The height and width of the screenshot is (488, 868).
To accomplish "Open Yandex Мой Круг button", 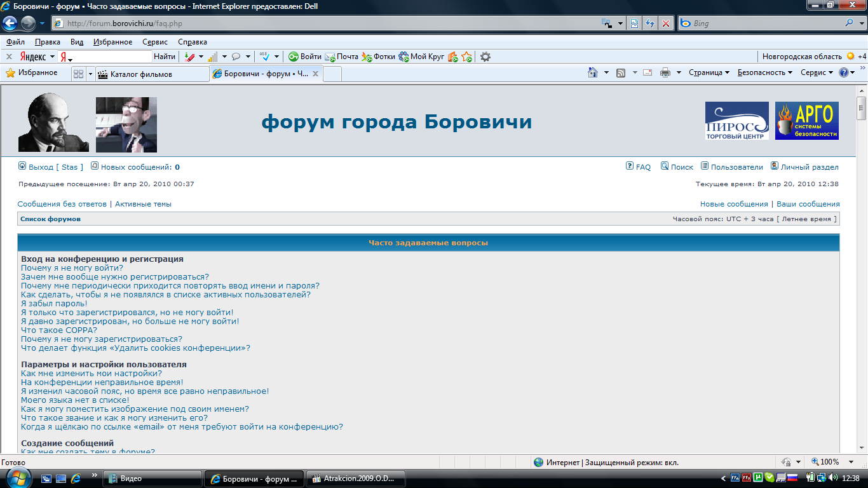I will [x=422, y=57].
